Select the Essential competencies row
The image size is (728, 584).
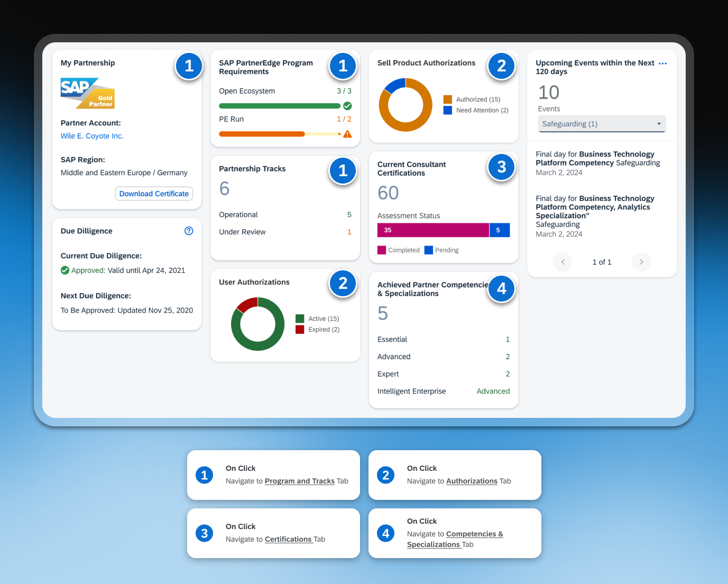click(444, 340)
